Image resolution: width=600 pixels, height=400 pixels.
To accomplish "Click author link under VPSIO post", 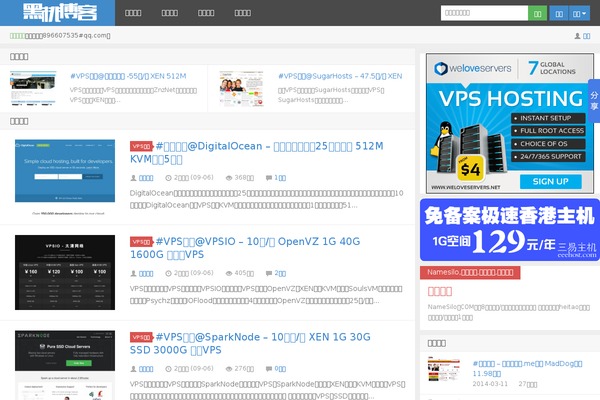I will pyautogui.click(x=146, y=273).
